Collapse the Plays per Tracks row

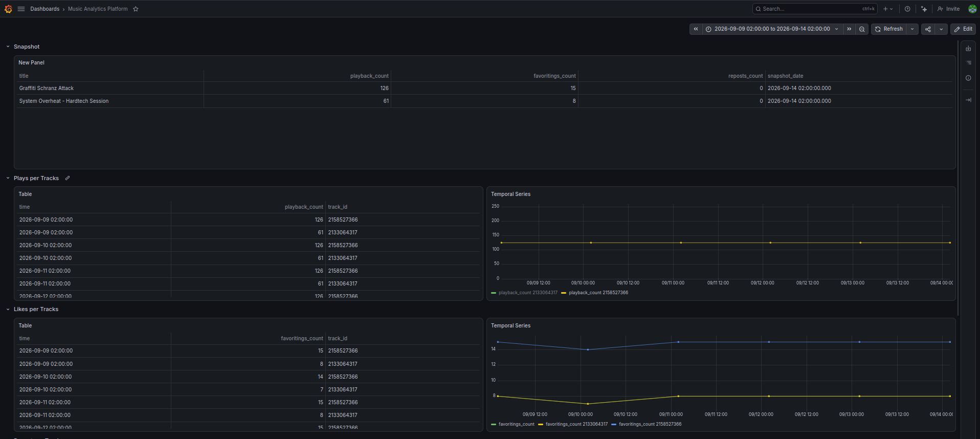tap(8, 178)
